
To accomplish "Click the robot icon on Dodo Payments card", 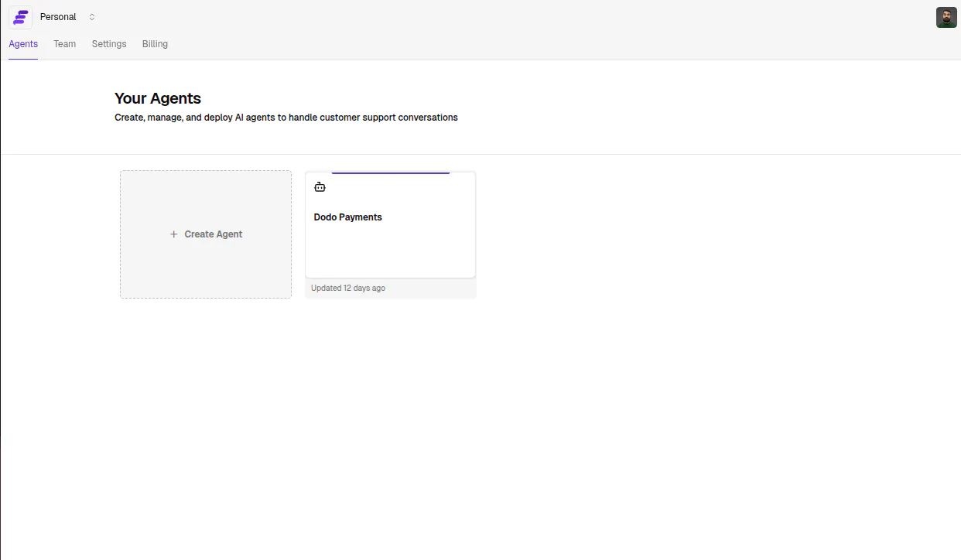I will (320, 187).
